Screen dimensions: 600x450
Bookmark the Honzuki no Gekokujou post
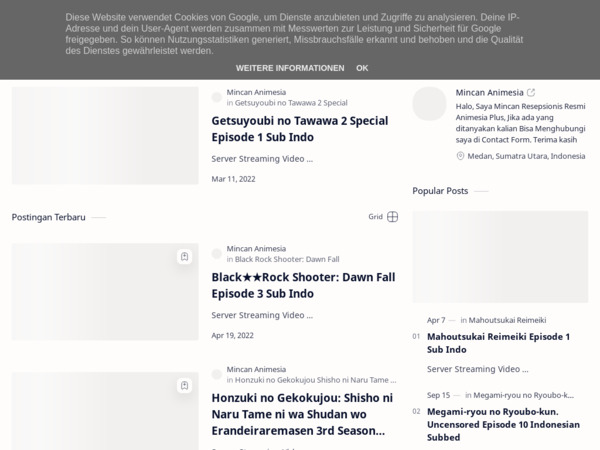184,385
